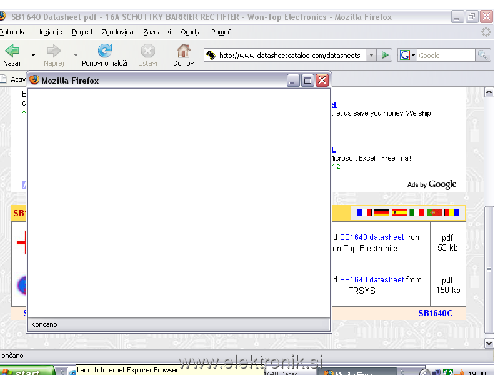This screenshot has height=375, width=500.
Task: Click the SB1640C part link
Action: [x=435, y=313]
